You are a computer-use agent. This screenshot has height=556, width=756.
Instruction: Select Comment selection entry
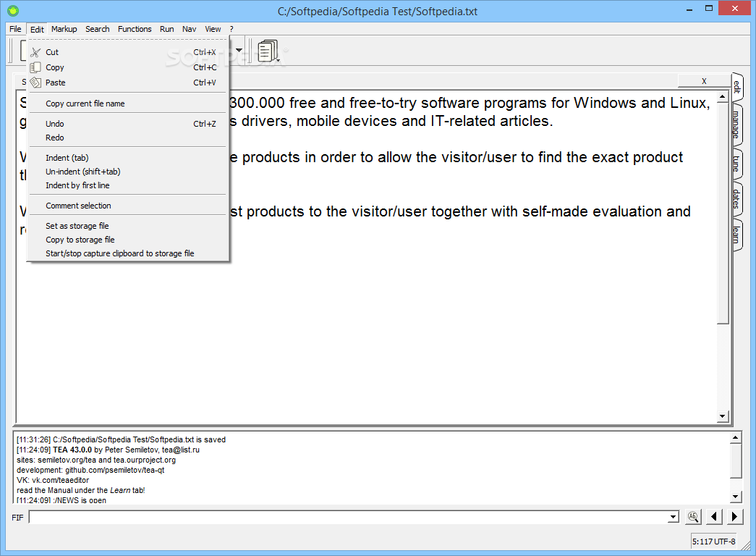click(128, 206)
